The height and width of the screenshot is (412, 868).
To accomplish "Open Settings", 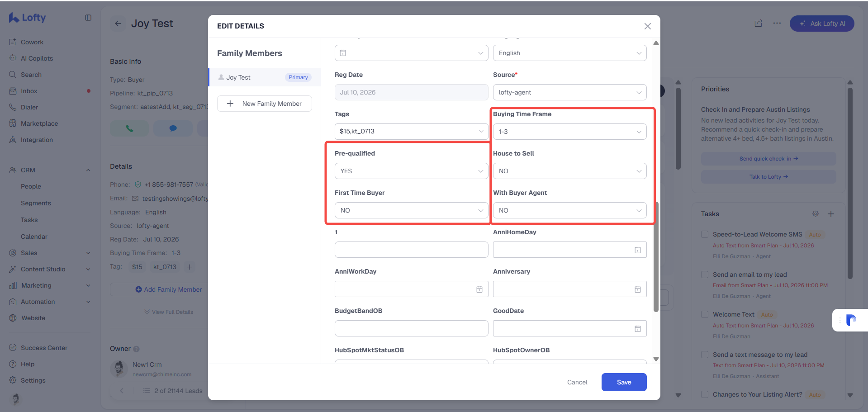I will point(33,380).
